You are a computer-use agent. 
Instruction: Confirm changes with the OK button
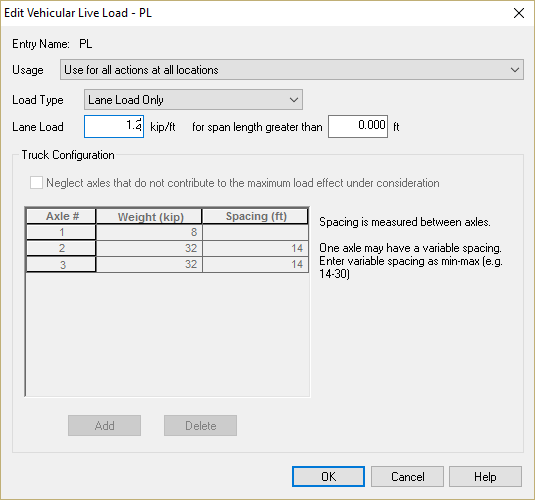328,476
